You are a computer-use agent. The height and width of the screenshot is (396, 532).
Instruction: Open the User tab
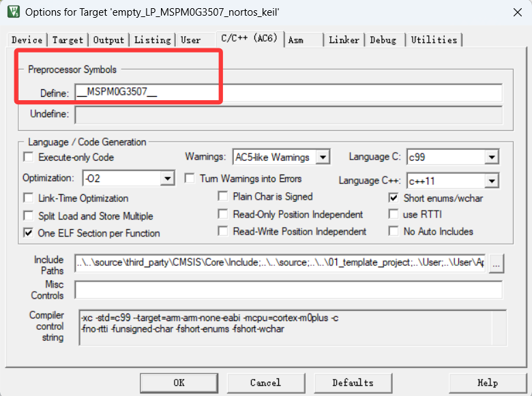pyautogui.click(x=191, y=40)
